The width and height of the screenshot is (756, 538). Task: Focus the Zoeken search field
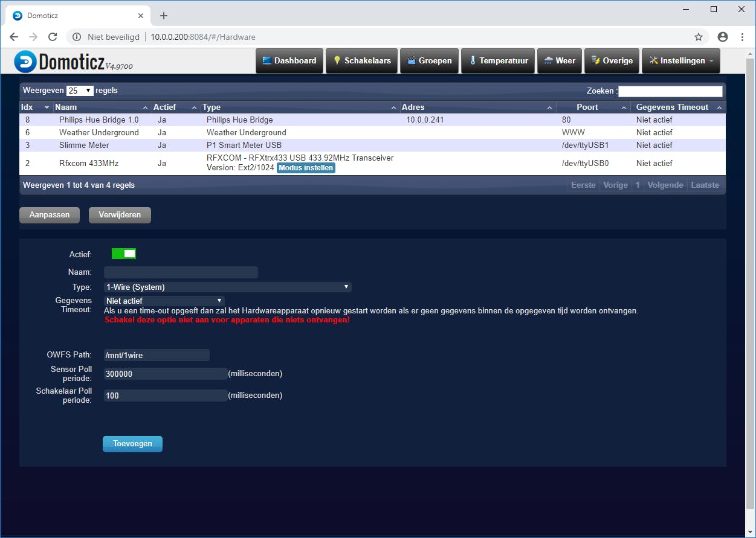(x=670, y=91)
